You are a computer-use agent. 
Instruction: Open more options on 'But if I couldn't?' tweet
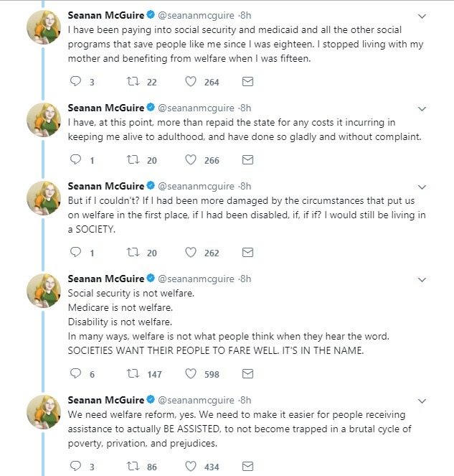[422, 187]
